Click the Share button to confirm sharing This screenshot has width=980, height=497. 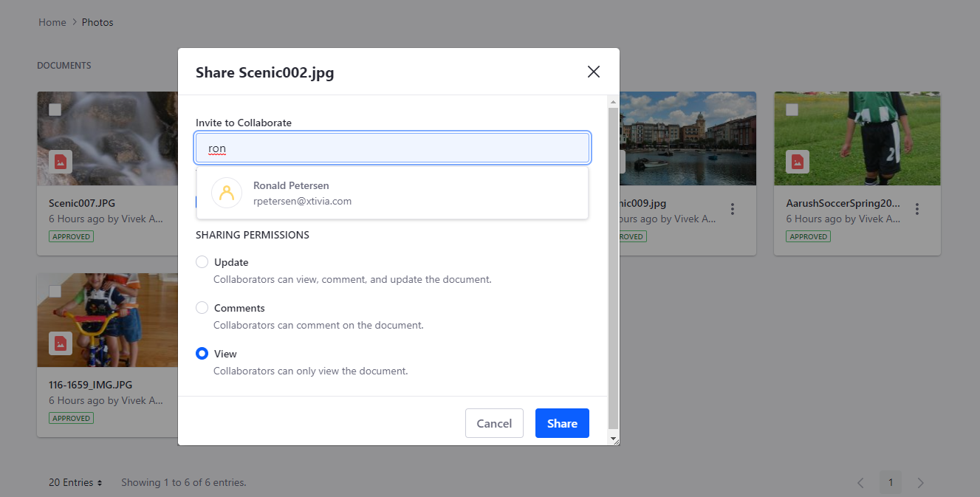pyautogui.click(x=562, y=423)
